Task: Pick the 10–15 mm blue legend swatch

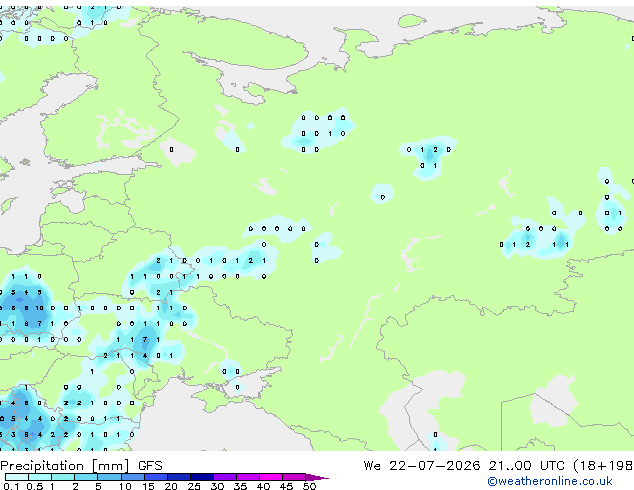Action: [x=132, y=477]
